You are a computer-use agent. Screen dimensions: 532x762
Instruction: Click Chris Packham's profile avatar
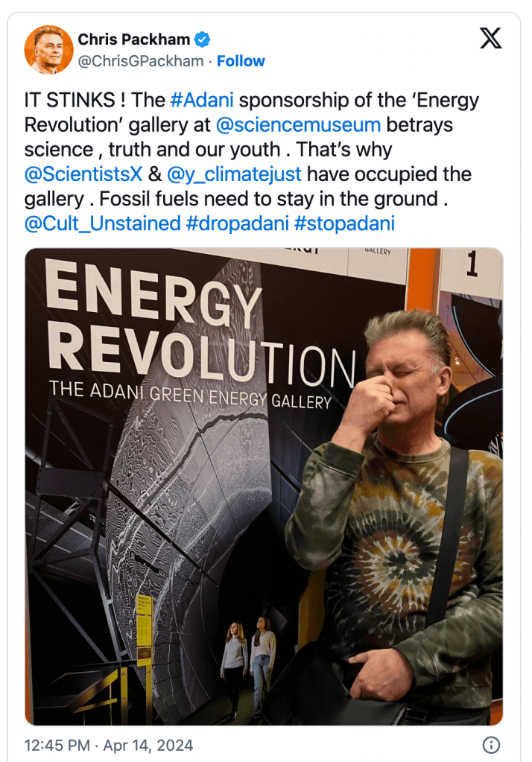point(49,50)
